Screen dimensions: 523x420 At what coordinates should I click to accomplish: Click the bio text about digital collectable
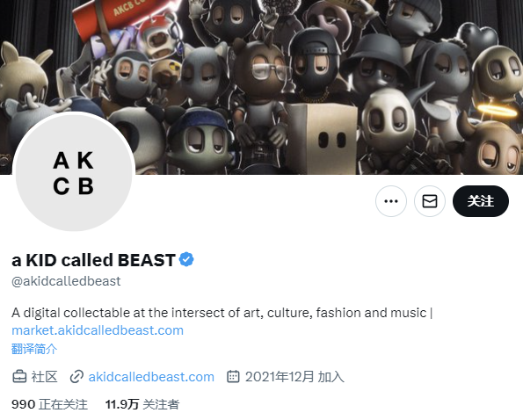[x=222, y=313]
